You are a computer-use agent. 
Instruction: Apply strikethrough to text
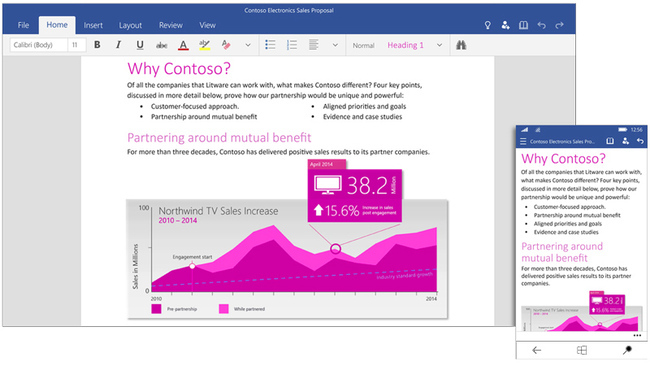pos(161,45)
